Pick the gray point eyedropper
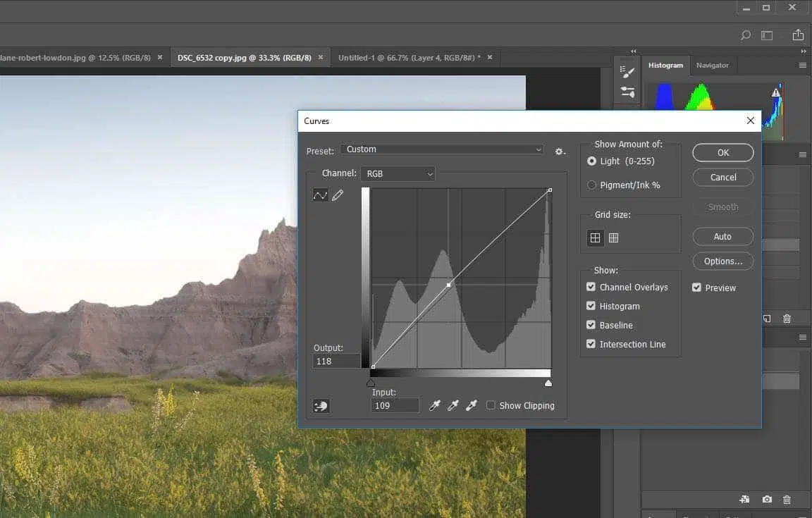This screenshot has width=812, height=518. click(x=454, y=405)
